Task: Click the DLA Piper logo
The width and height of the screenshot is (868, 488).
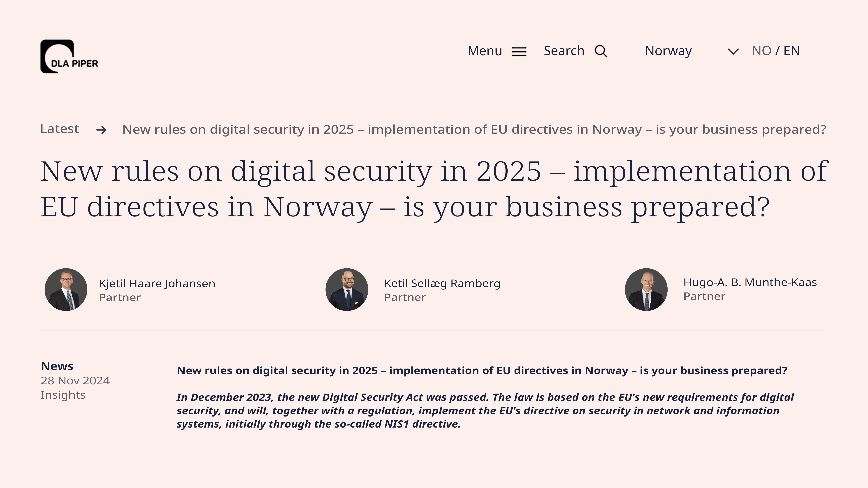Action: click(x=69, y=56)
